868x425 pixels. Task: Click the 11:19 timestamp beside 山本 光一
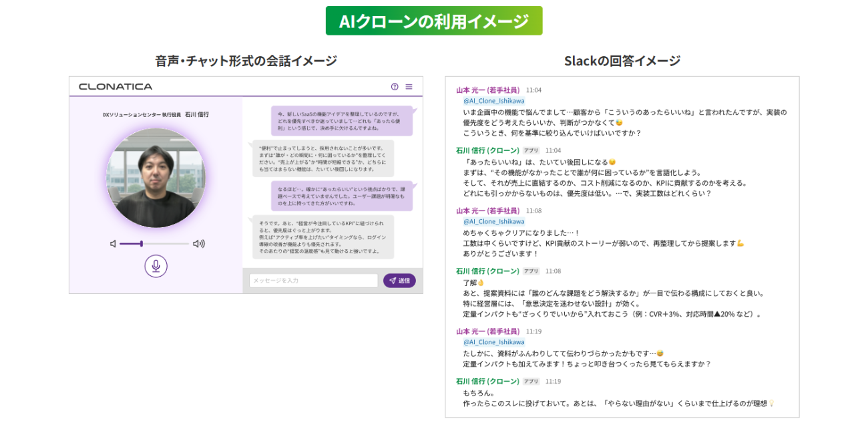click(533, 331)
